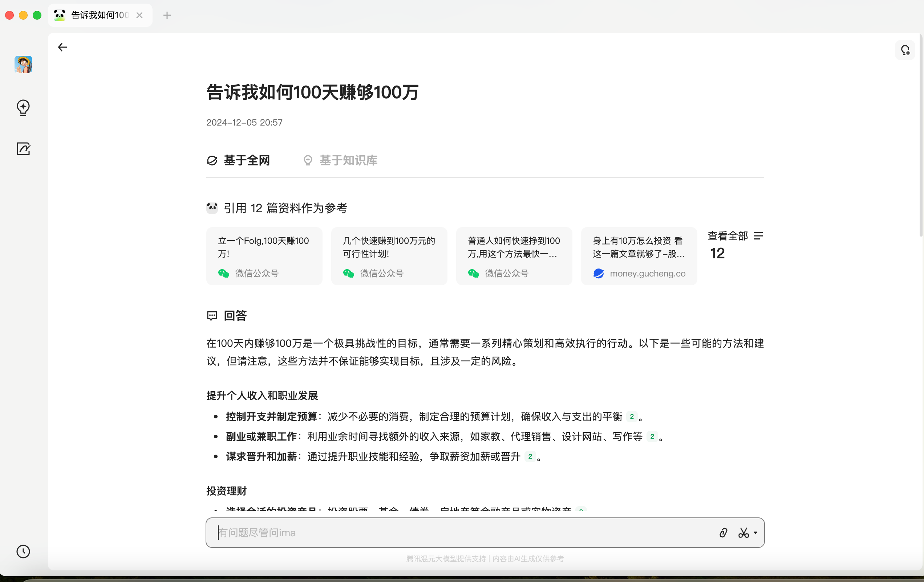Click the link attachment icon in input
This screenshot has height=582, width=924.
(723, 533)
